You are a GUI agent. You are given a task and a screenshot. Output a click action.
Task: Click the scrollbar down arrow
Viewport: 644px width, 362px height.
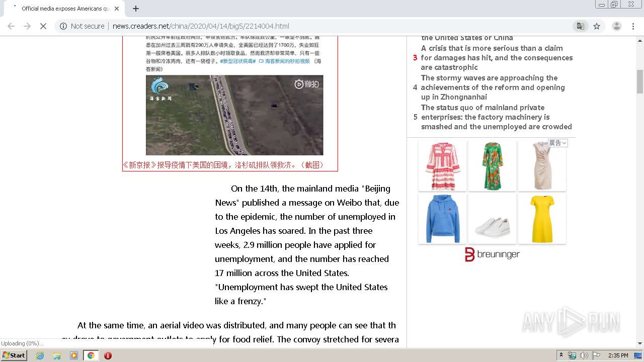click(x=640, y=343)
